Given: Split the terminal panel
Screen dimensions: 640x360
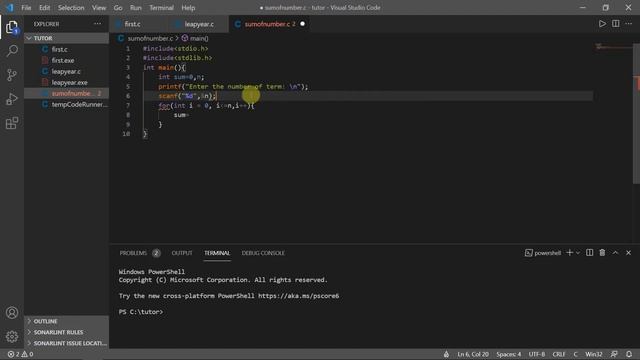Looking at the screenshot, I should 589,253.
